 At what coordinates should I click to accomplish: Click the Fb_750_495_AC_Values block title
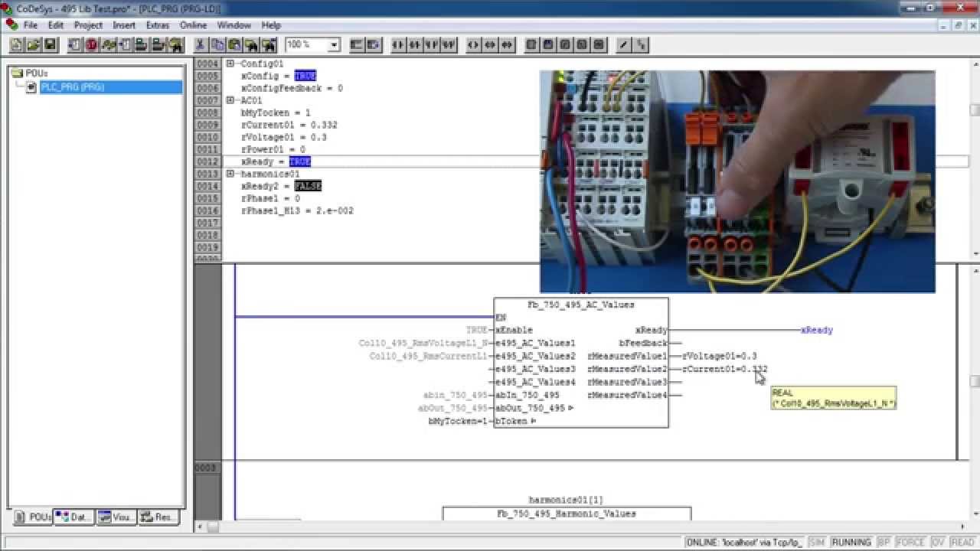[581, 305]
